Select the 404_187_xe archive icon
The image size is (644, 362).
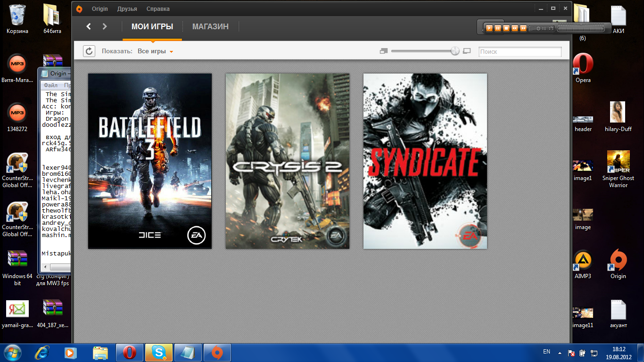pyautogui.click(x=53, y=313)
